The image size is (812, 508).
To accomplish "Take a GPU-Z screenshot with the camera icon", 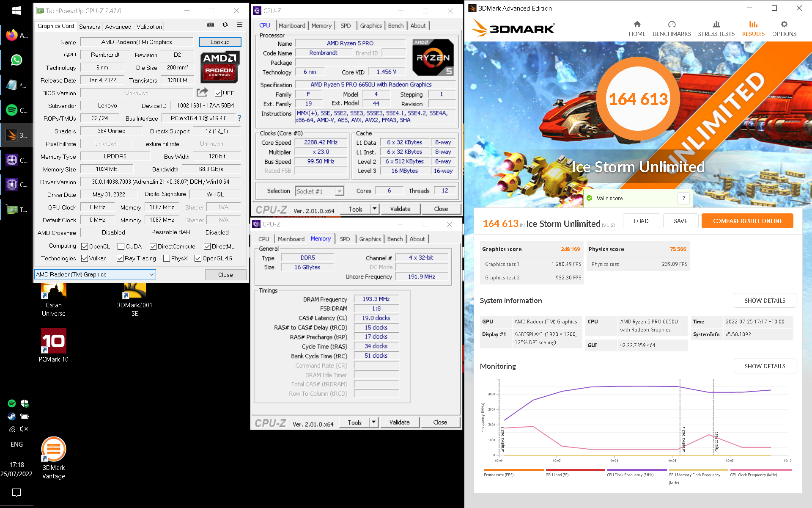I will [211, 25].
